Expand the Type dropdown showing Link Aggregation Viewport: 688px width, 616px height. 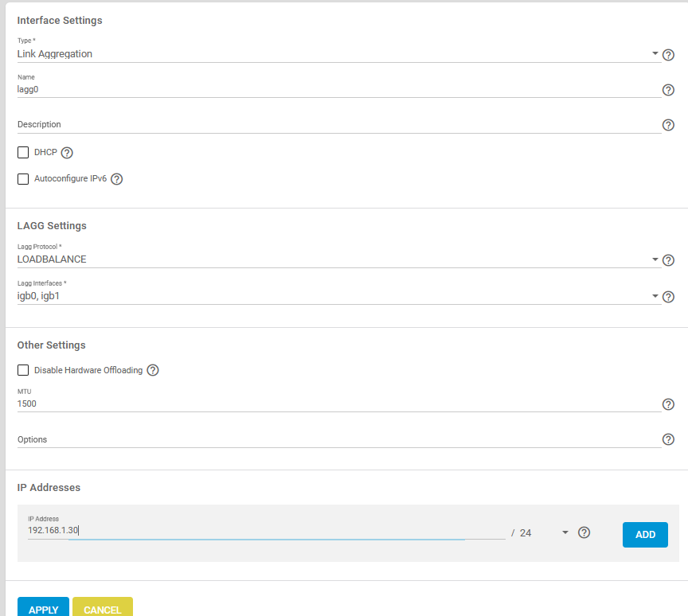[338, 54]
